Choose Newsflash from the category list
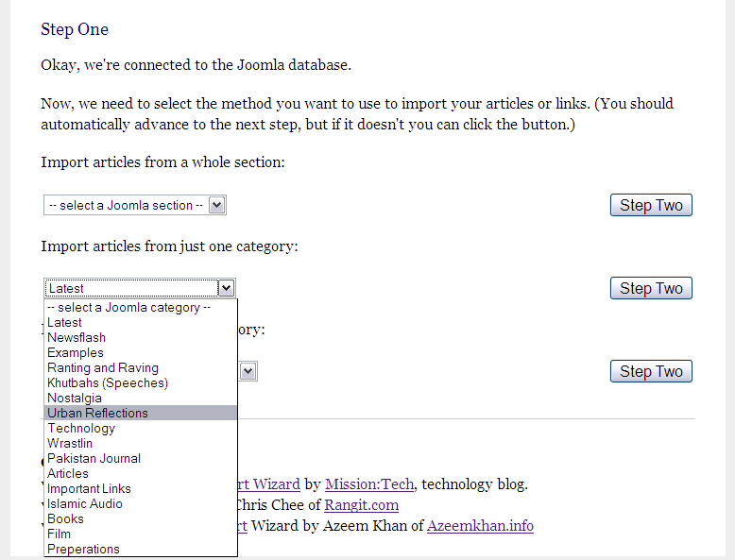This screenshot has width=735, height=560. pyautogui.click(x=77, y=337)
